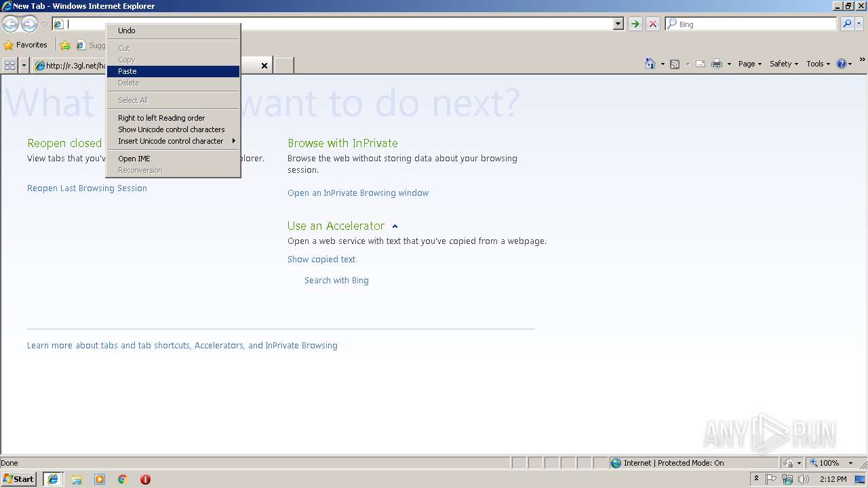Open Learn more about tabs link
This screenshot has width=868, height=488.
pos(182,346)
